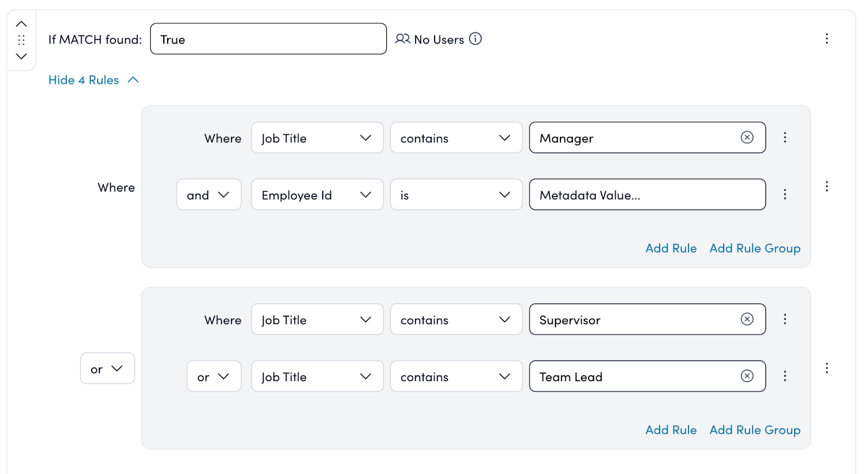Screen dimensions: 868x474
Task: Click Add Rule Group in second group
Action: (755, 430)
